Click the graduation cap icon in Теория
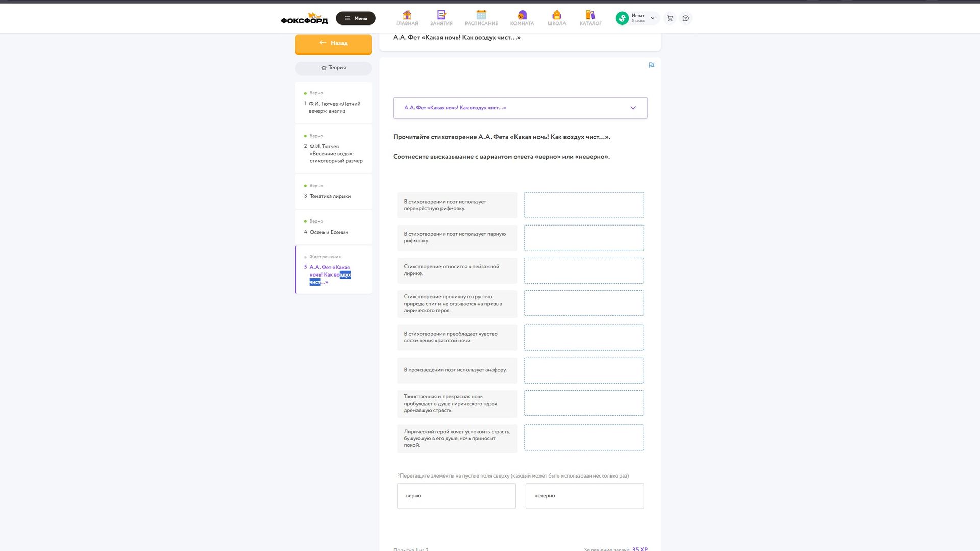 pos(324,68)
